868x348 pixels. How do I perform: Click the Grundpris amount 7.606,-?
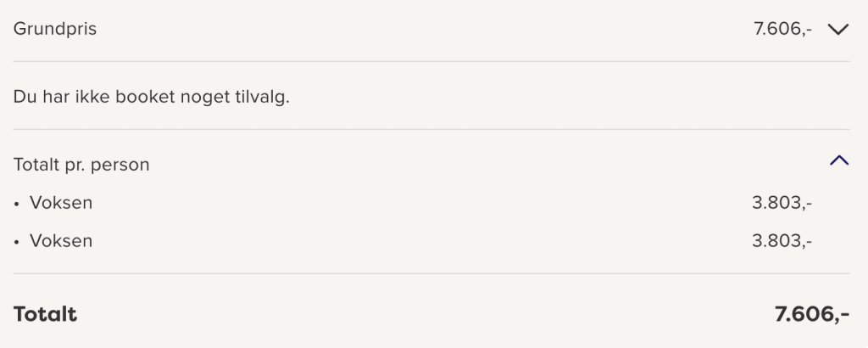tap(782, 29)
